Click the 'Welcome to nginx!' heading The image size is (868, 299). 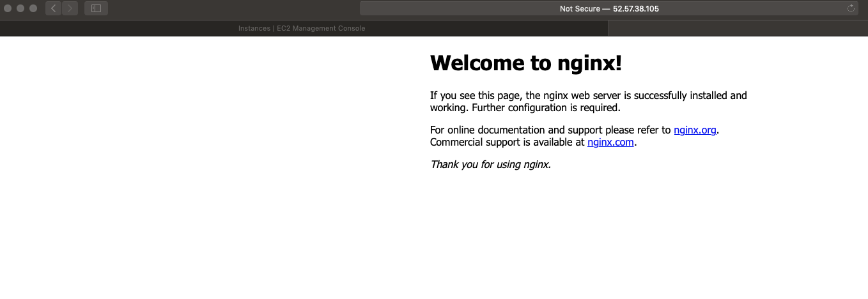[x=526, y=63]
